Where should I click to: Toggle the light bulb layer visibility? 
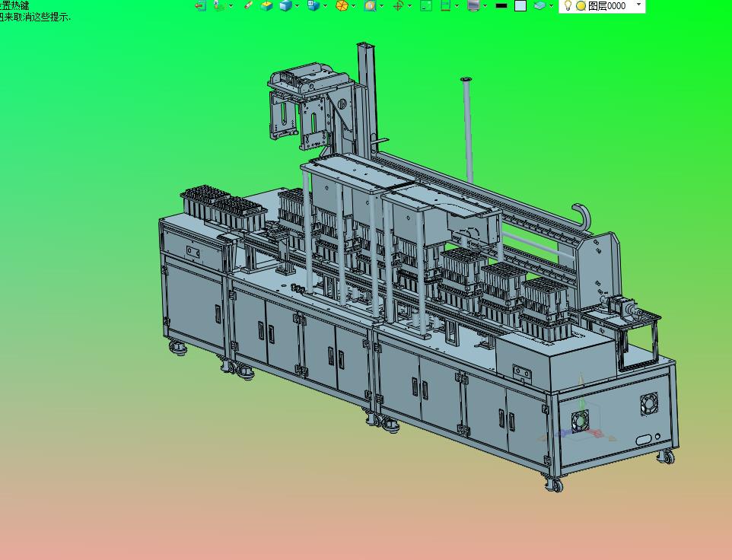coord(568,5)
